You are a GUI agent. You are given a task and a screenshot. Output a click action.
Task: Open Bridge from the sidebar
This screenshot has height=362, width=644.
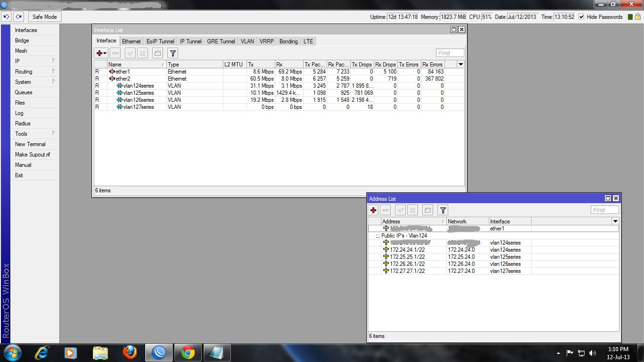[x=35, y=41]
